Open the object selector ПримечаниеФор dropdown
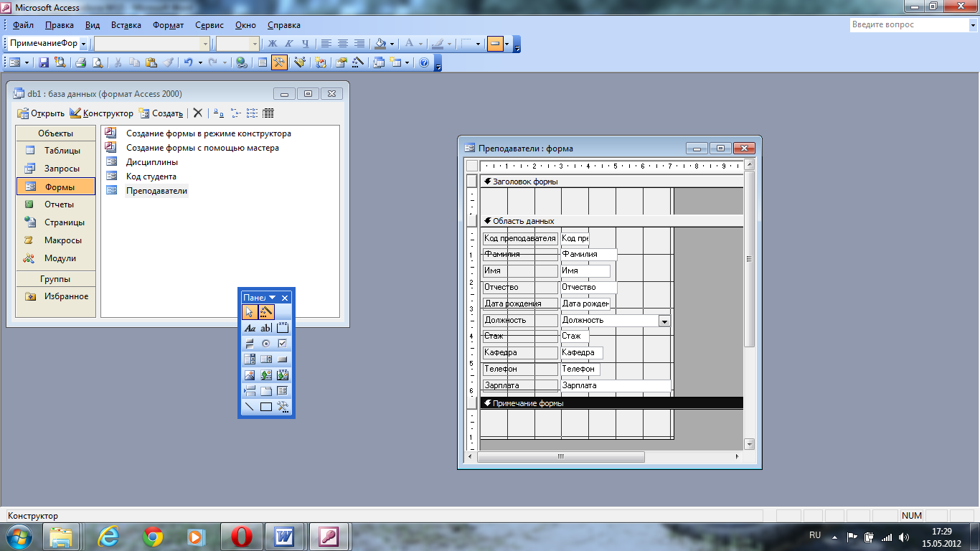Viewport: 980px width, 551px height. 83,44
